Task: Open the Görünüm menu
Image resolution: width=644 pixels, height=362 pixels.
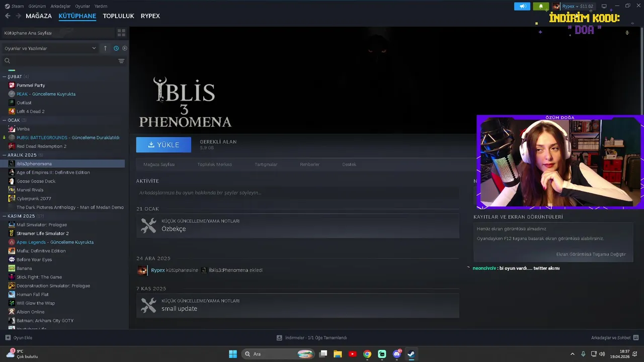Action: [x=37, y=6]
